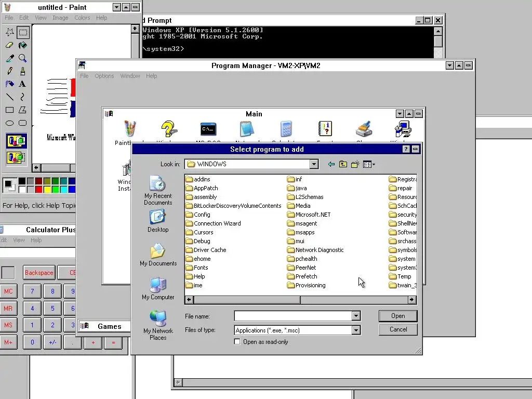Screen dimensions: 532x399
Task: Click the MS-DOS prompt icon in Main group
Action: point(208,129)
